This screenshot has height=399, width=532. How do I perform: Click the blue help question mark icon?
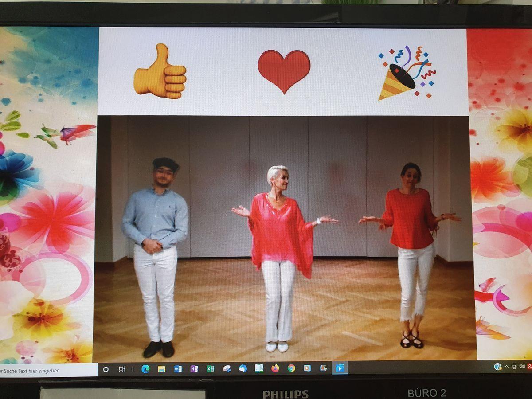point(498,367)
